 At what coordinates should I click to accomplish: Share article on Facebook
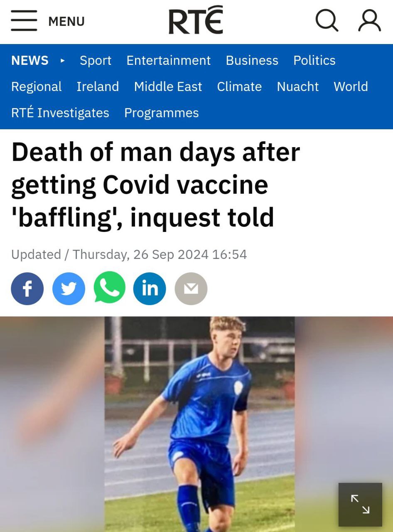(27, 289)
